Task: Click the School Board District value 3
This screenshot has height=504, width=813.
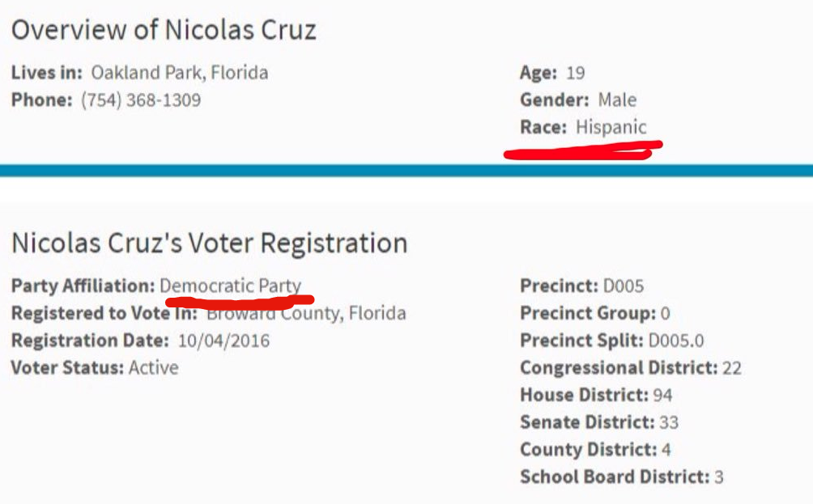Action: pyautogui.click(x=718, y=476)
